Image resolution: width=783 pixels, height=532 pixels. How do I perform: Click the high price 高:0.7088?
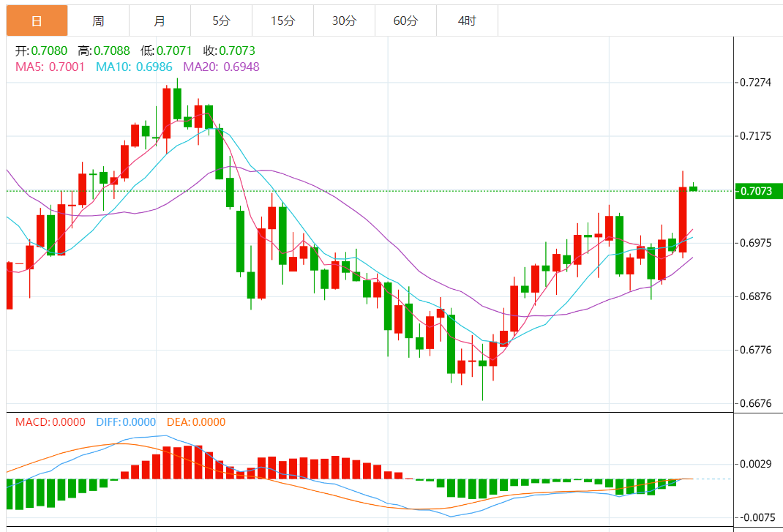tap(104, 50)
